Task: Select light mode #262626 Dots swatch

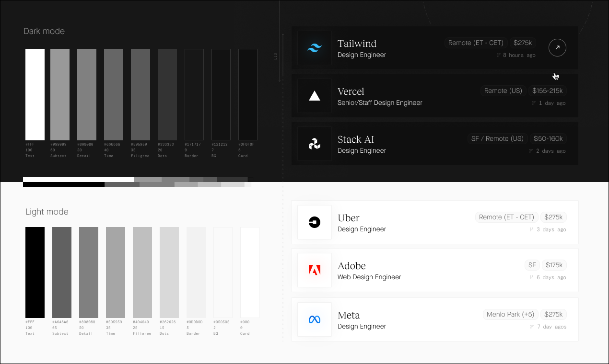Action: click(x=169, y=272)
